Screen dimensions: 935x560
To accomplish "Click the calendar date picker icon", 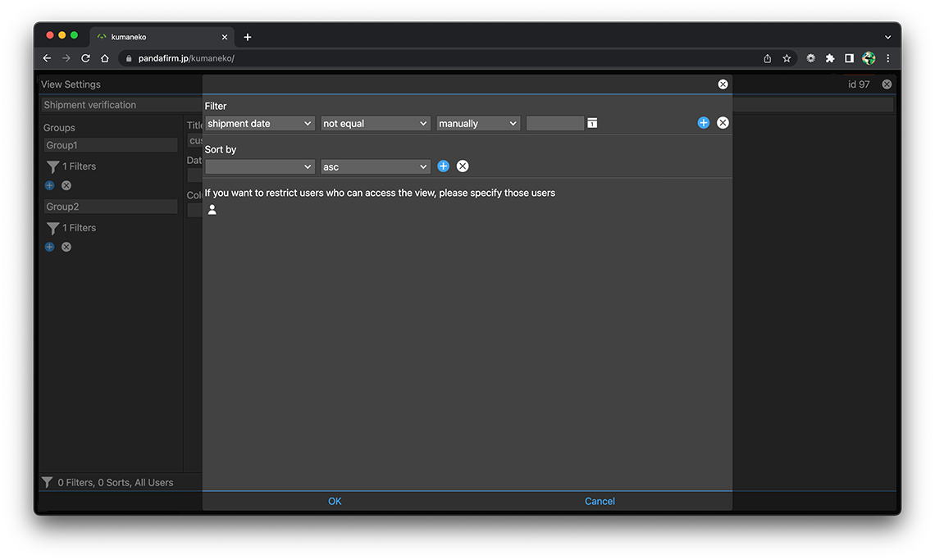I will coord(592,123).
